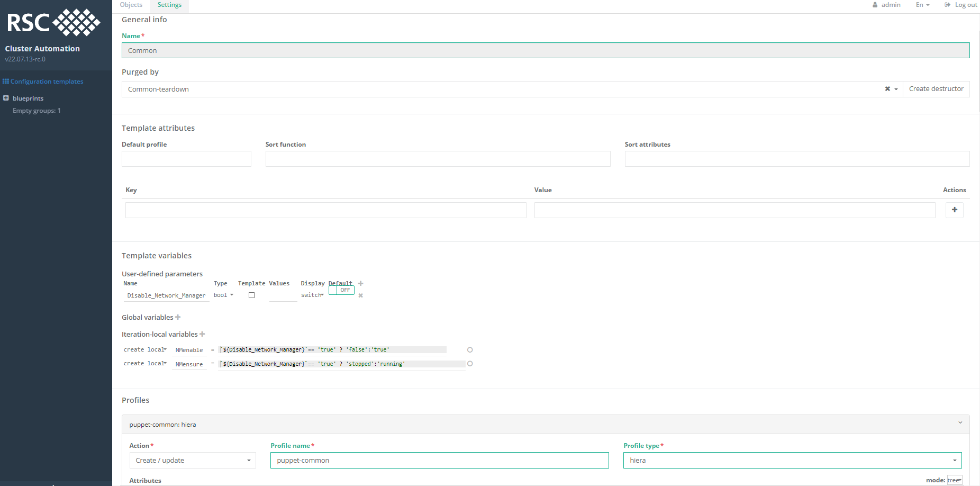This screenshot has width=980, height=486.
Task: Click the template attribute Value input
Action: [734, 210]
